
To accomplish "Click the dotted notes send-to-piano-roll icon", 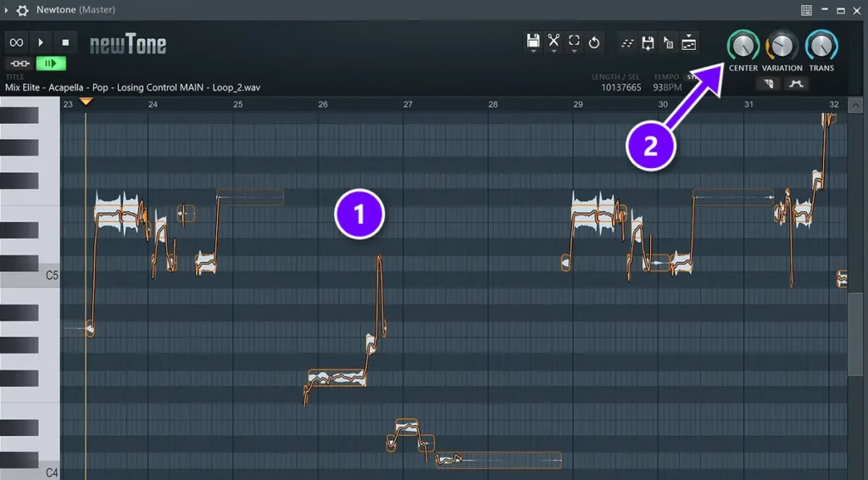I will pos(627,42).
